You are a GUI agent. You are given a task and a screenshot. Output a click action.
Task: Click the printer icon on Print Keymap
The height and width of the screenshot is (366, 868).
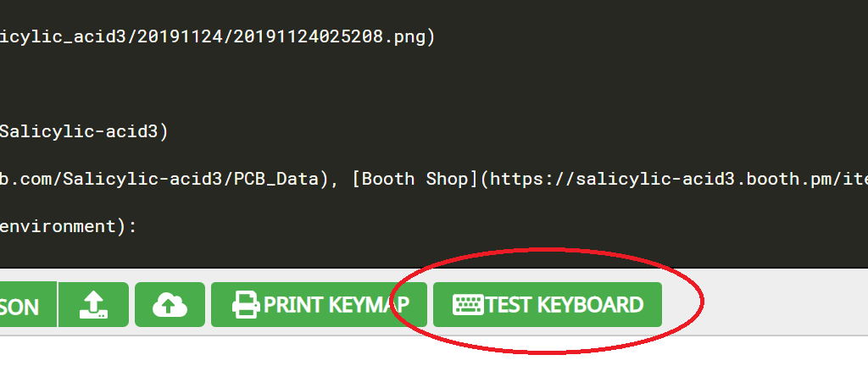[247, 305]
